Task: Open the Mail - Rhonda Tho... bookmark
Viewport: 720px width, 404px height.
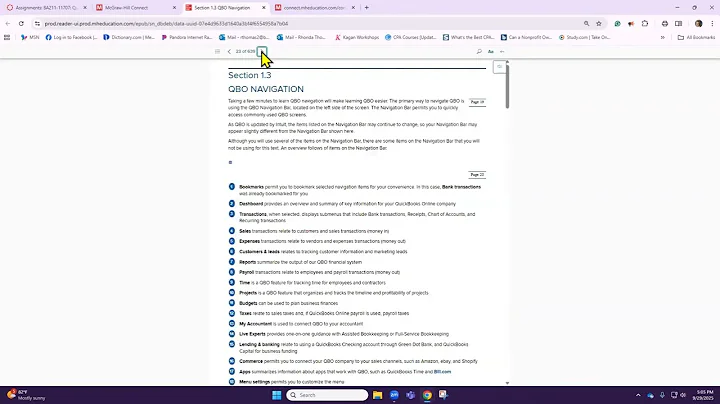Action: pyautogui.click(x=301, y=37)
